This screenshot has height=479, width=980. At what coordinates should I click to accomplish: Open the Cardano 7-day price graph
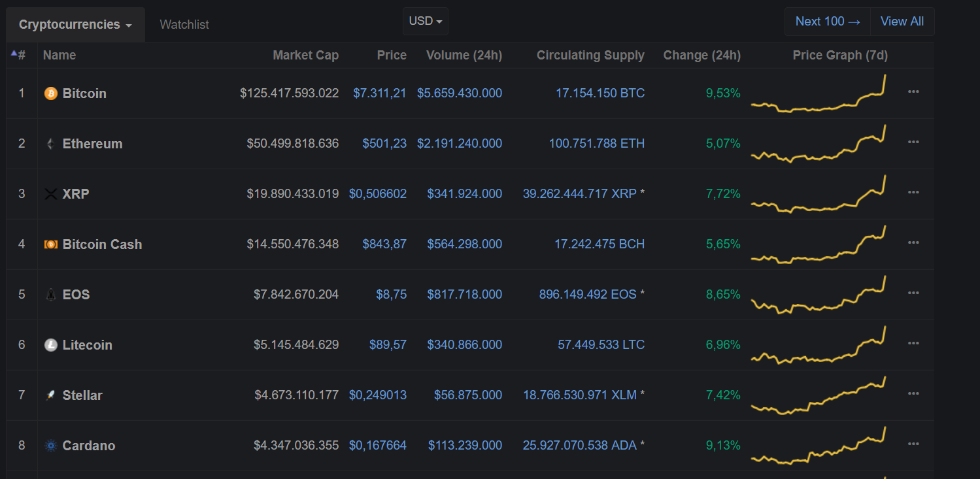(819, 446)
